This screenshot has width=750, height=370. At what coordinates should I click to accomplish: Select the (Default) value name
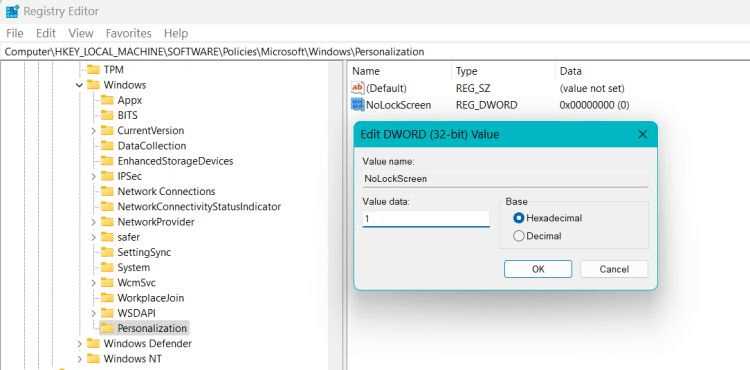tap(386, 88)
